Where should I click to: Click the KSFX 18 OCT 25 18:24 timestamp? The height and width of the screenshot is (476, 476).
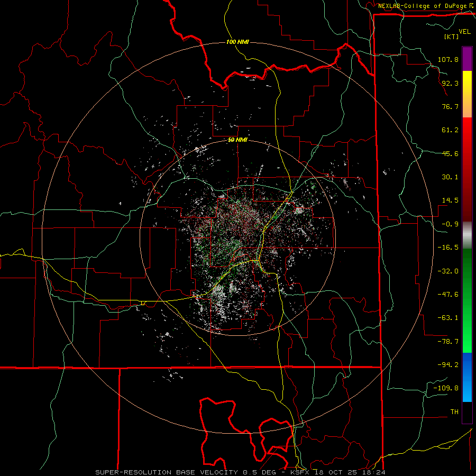coord(338,472)
